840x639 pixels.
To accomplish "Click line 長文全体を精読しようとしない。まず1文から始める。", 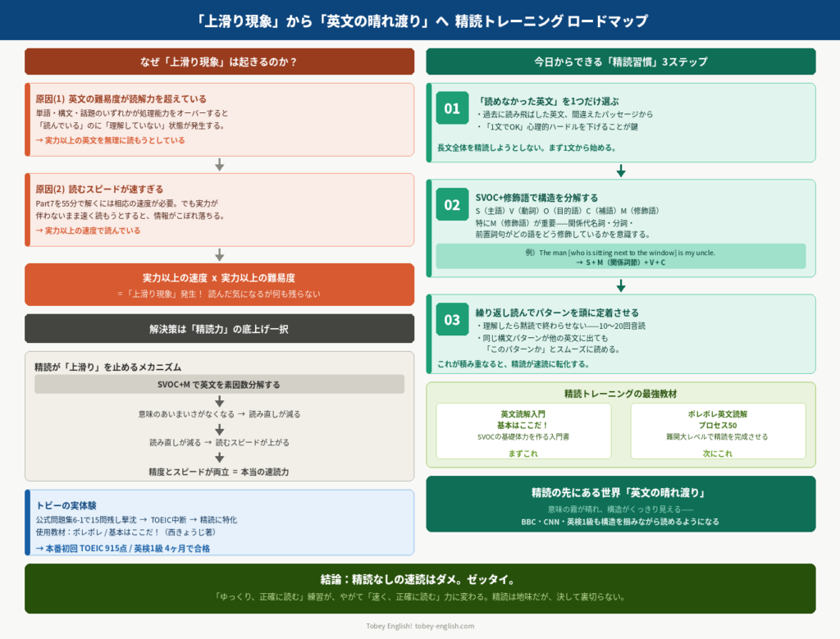I will 527,148.
